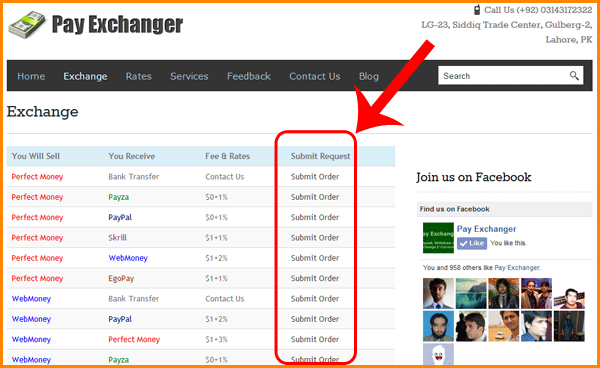600x368 pixels.
Task: Open the Home menu item
Action: pos(31,76)
